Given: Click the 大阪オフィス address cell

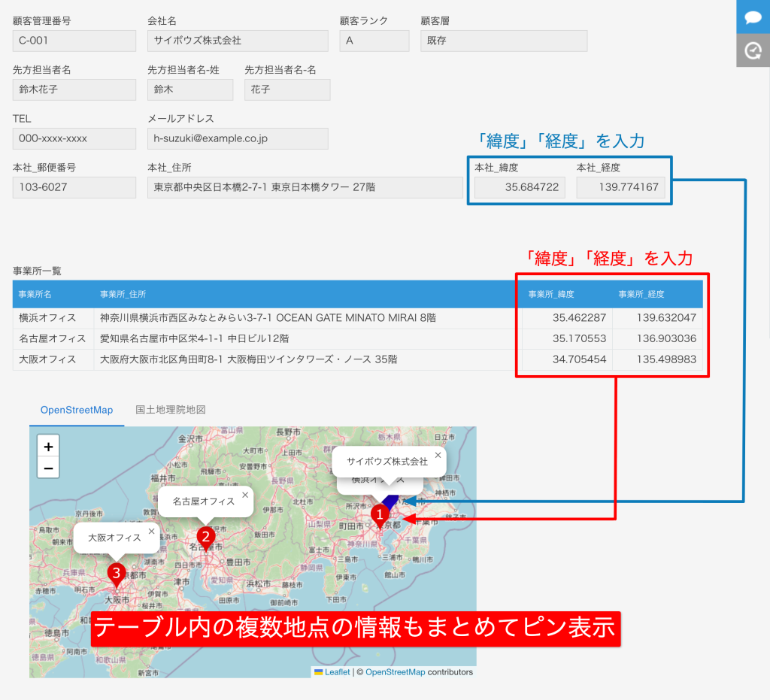Looking at the screenshot, I should (308, 359).
